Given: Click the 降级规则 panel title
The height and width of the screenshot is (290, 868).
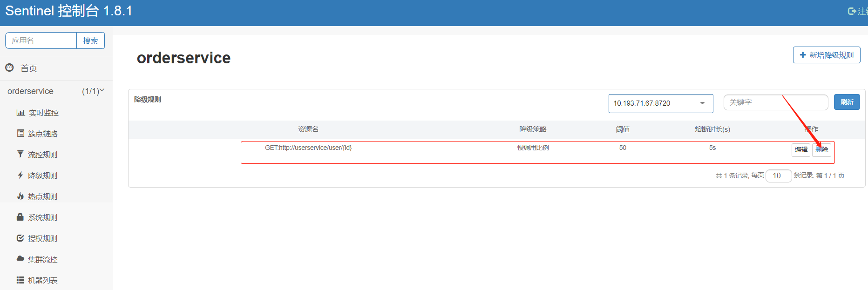Looking at the screenshot, I should coord(148,100).
